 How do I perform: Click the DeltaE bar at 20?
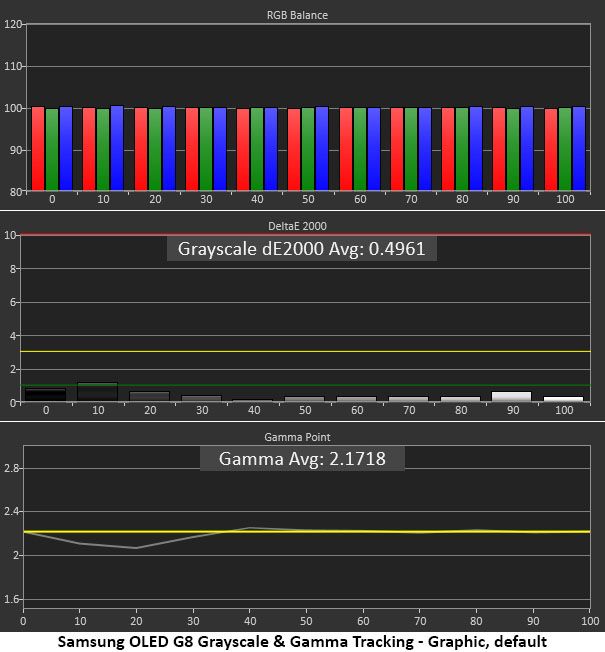pos(150,396)
